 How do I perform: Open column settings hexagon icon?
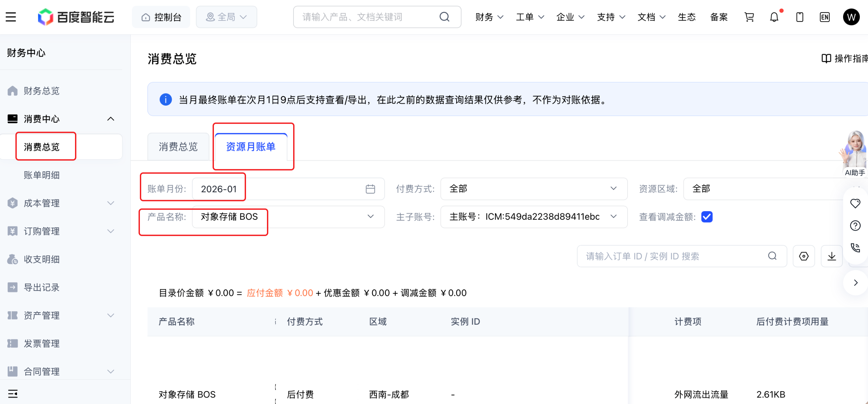(804, 256)
